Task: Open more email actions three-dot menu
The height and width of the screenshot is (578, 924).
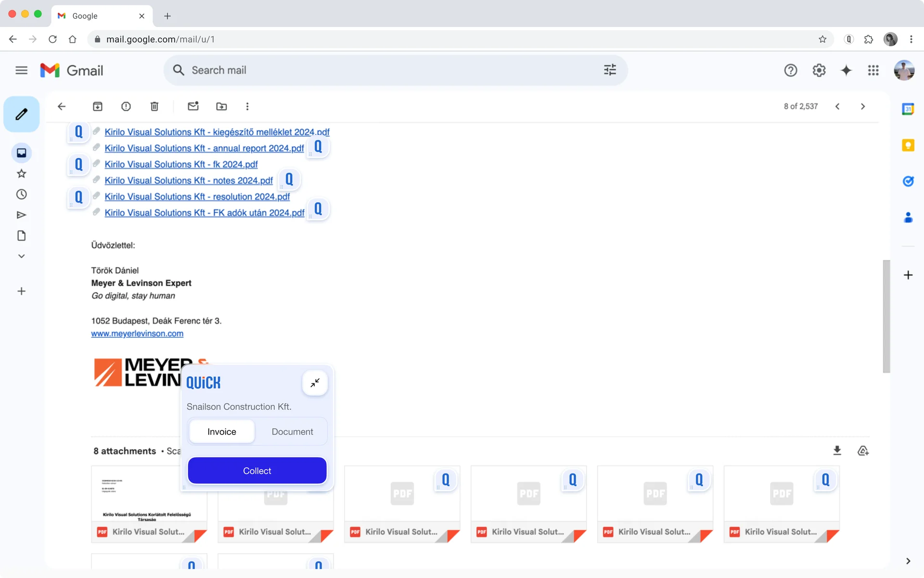Action: point(247,106)
